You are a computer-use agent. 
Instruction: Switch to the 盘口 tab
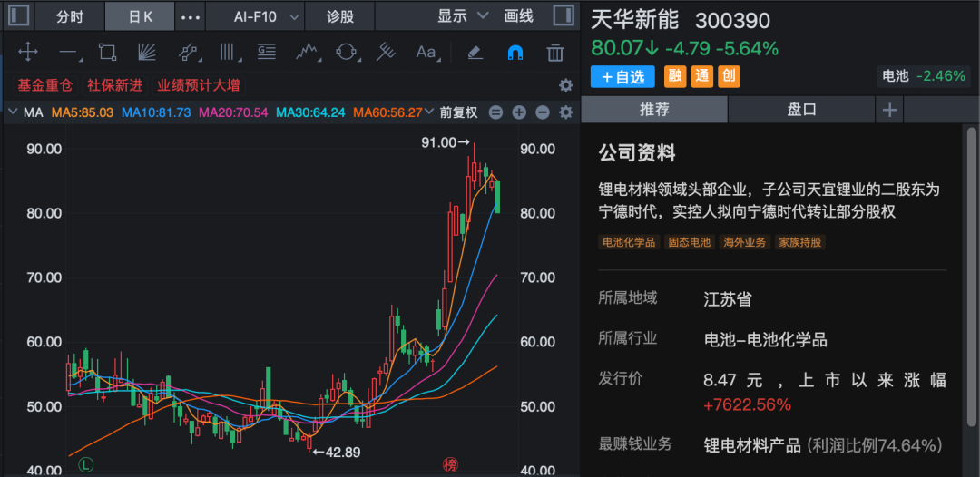tap(801, 110)
